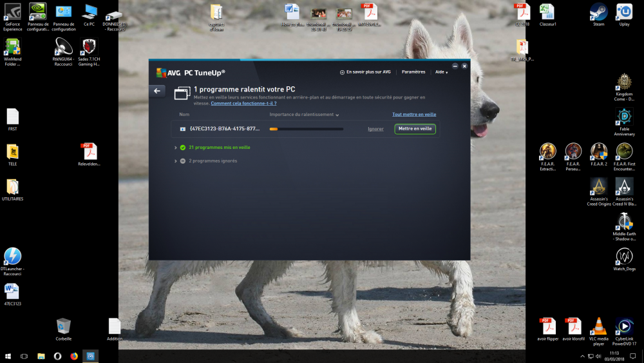This screenshot has width=644, height=363.
Task: Open CyberLink PowerDVD 17 shortcut
Action: click(x=624, y=331)
